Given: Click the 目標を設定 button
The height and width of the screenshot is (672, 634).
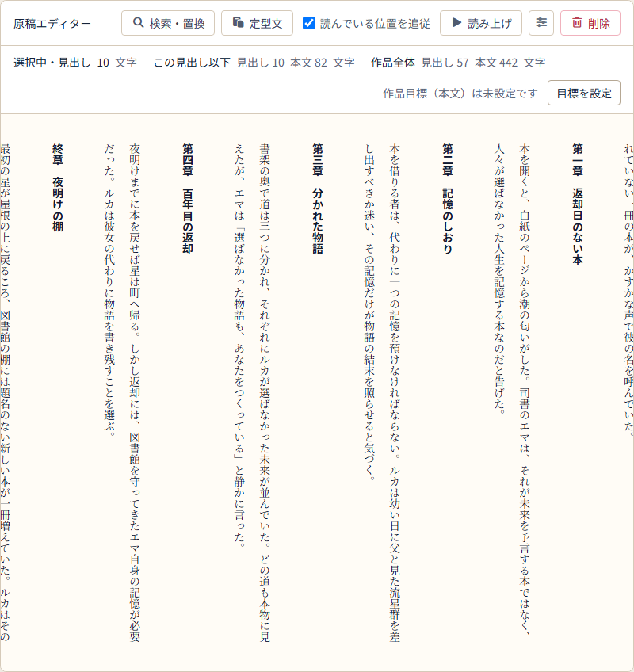Looking at the screenshot, I should click(x=584, y=93).
